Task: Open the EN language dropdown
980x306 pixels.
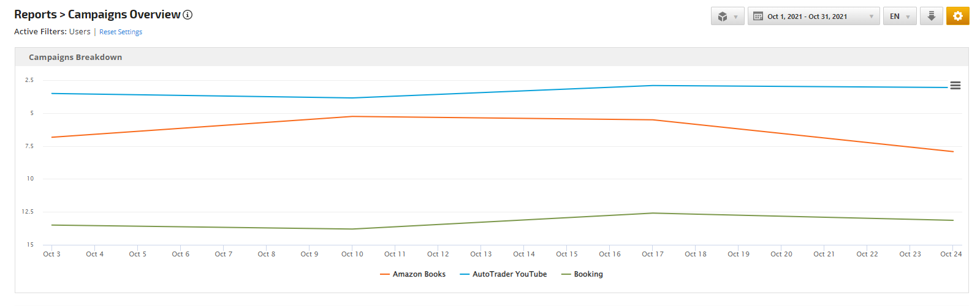Action: tap(899, 17)
